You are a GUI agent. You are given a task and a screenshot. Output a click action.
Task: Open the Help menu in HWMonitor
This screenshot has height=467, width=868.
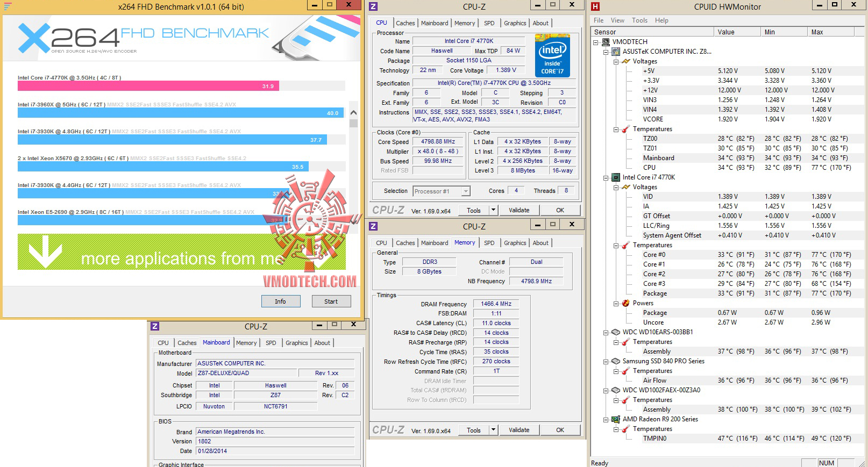tap(661, 20)
